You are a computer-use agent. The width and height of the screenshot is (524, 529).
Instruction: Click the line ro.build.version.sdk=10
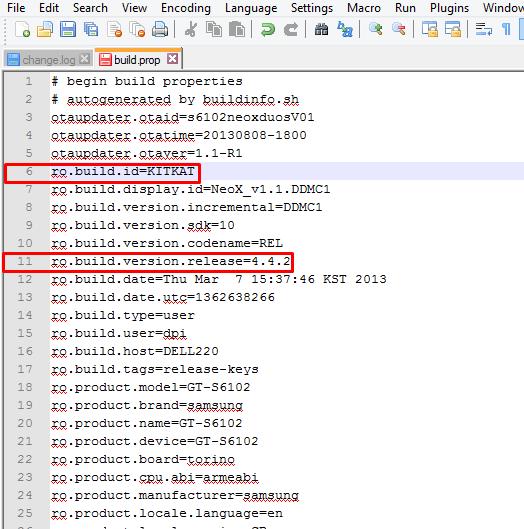click(x=143, y=225)
